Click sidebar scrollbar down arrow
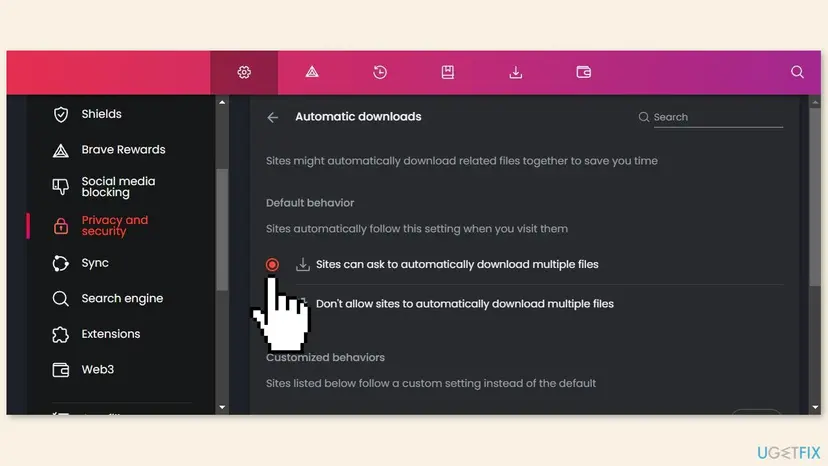Screen dimensions: 828x466 222,407
